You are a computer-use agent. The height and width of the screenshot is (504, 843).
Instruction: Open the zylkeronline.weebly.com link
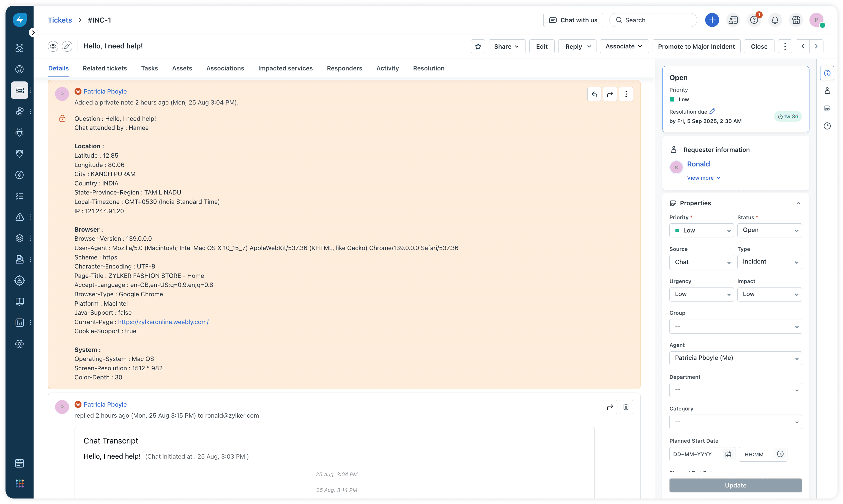[x=163, y=322]
